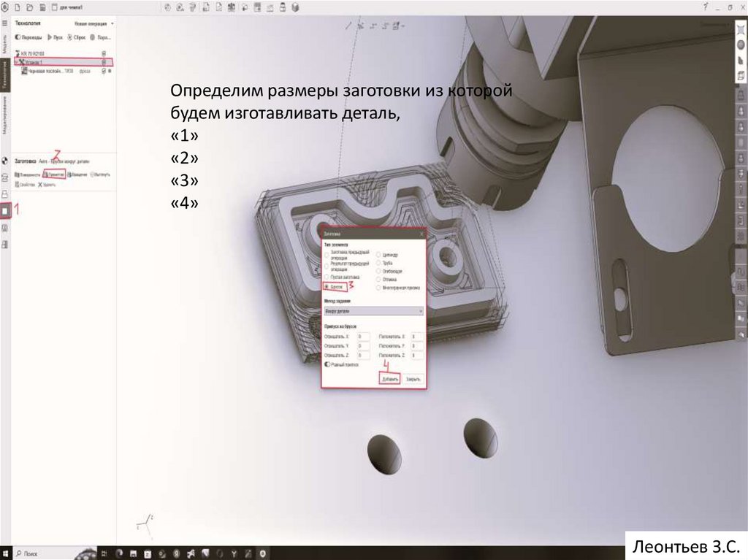
Task: Click the Пара... parameters icon button
Action: [100, 37]
